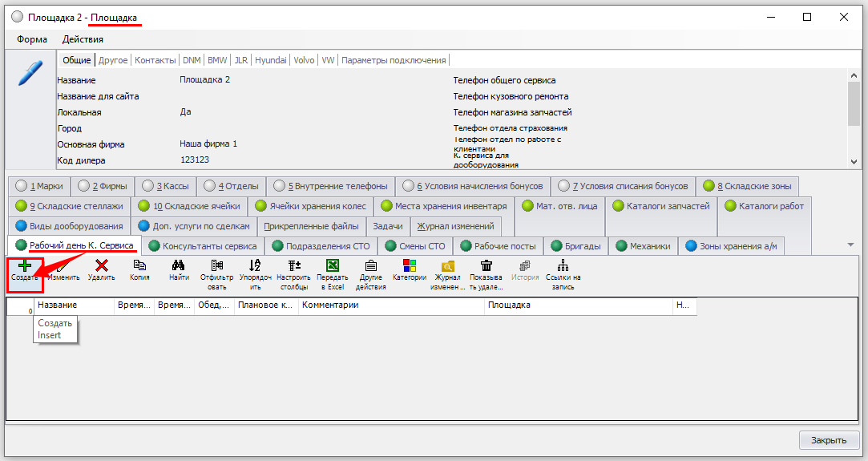The width and height of the screenshot is (868, 461).
Task: Expand the hidden tabs dropdown arrow
Action: tap(850, 245)
